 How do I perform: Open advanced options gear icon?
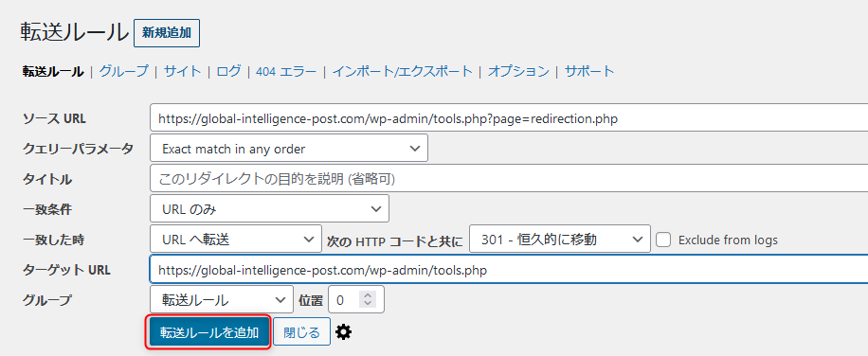tap(344, 332)
